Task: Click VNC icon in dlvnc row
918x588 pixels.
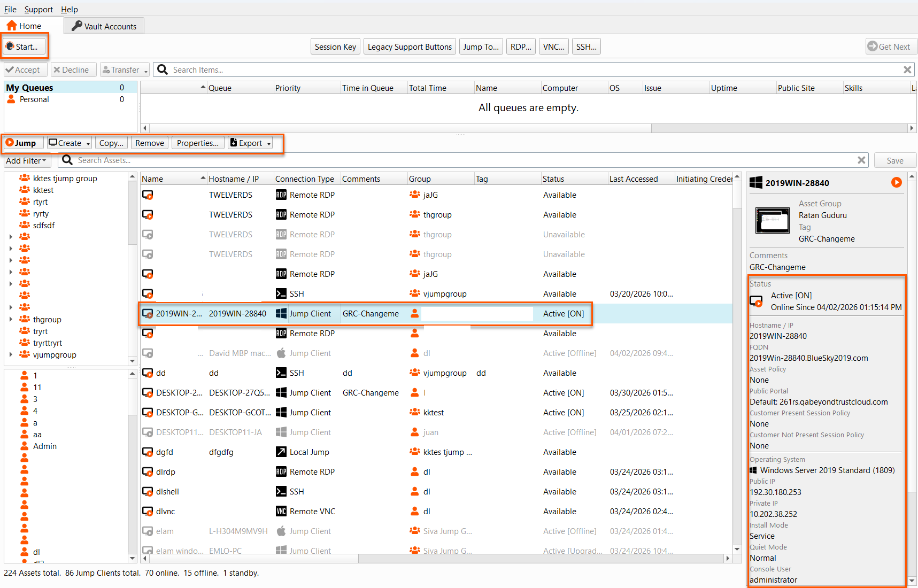Action: [281, 512]
